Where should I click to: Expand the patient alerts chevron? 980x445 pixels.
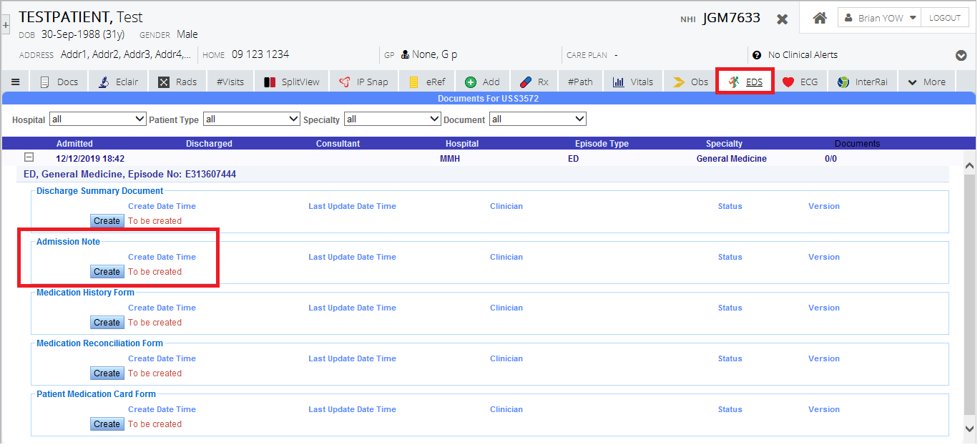point(961,56)
